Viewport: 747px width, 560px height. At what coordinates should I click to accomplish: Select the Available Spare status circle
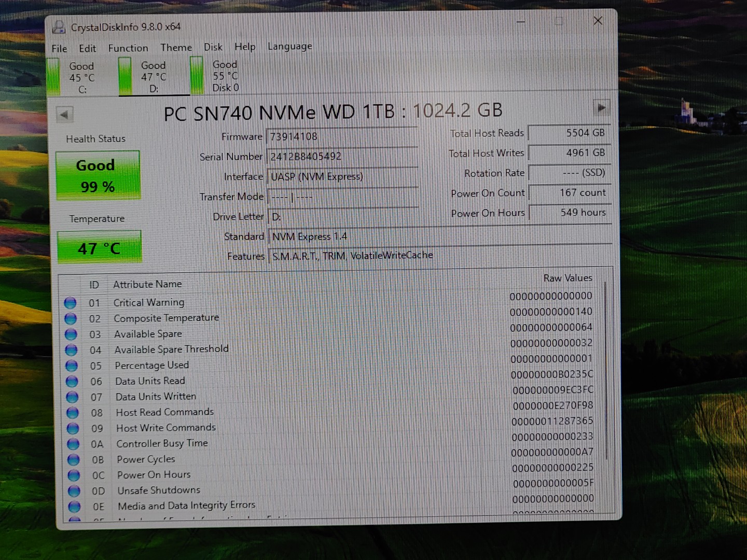click(x=71, y=334)
